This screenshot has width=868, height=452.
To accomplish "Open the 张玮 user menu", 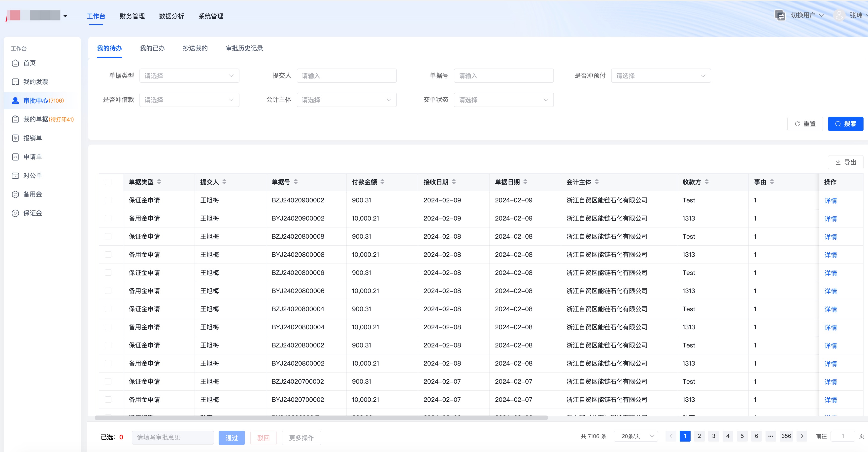I will (858, 15).
